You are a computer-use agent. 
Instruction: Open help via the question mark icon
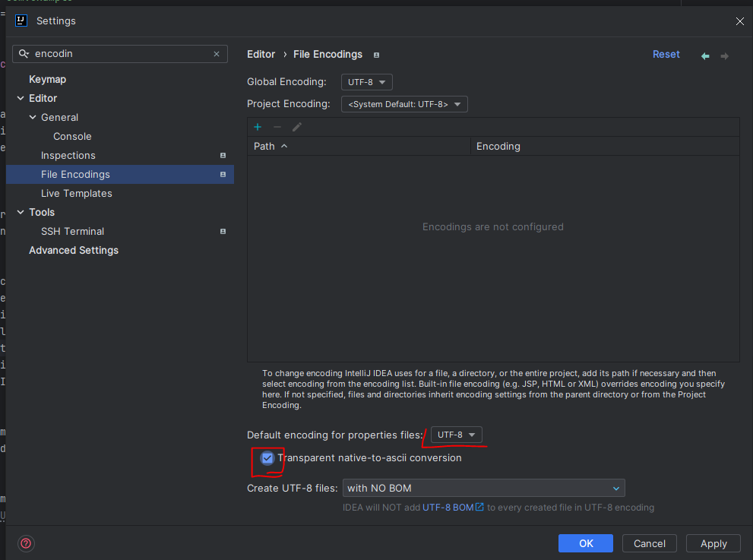(26, 543)
